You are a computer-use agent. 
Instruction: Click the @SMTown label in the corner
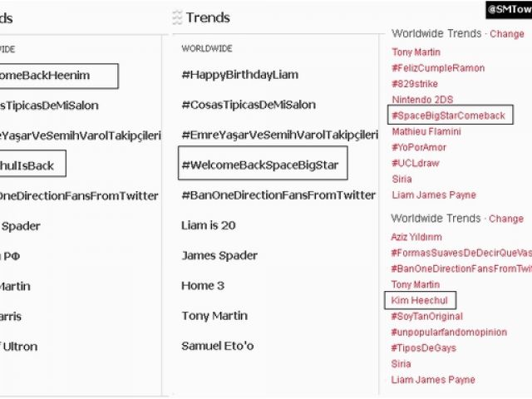click(509, 9)
